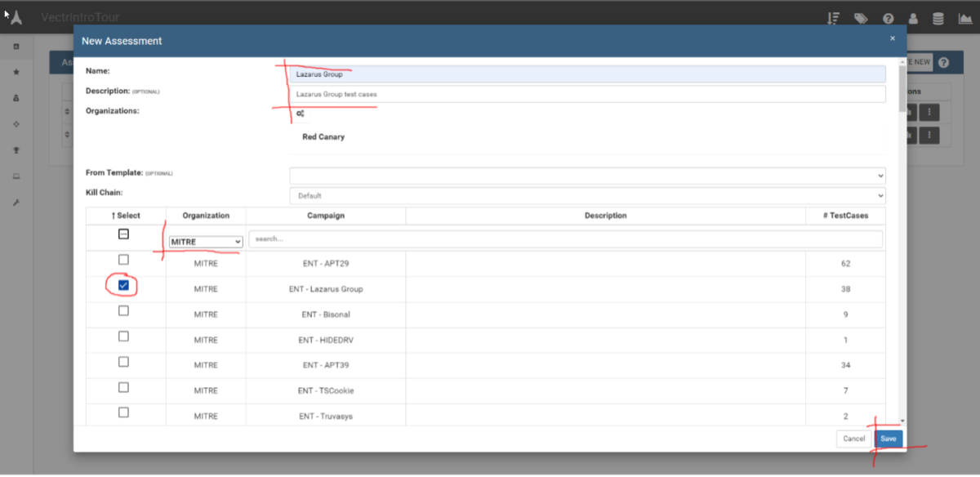
Task: Click the help question-mark icon
Action: coord(888,18)
